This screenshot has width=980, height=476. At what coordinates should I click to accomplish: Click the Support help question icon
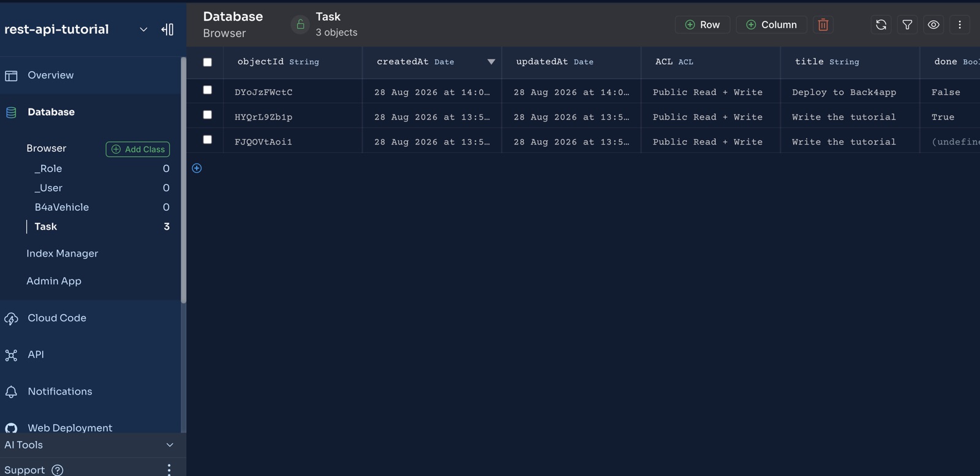click(58, 470)
